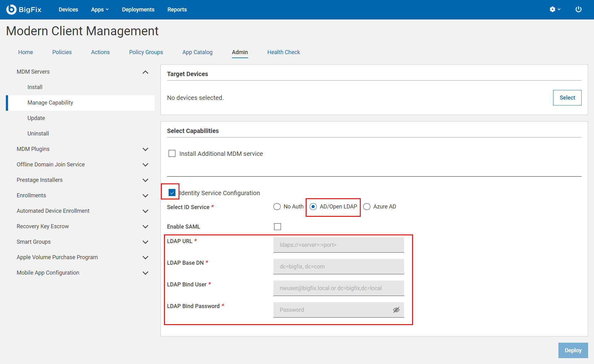Check Install Additional MDM service
Viewport: 594px width, 364px height.
point(172,153)
